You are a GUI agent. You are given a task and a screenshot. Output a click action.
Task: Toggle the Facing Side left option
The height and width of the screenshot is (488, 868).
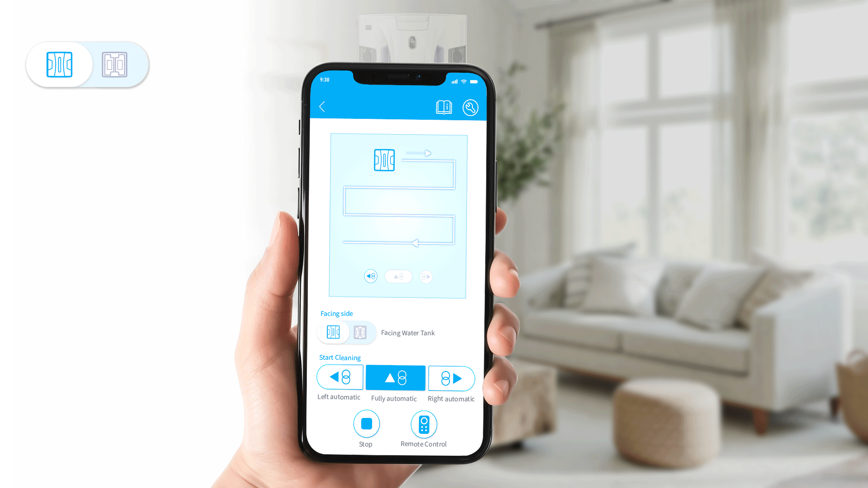(x=333, y=333)
